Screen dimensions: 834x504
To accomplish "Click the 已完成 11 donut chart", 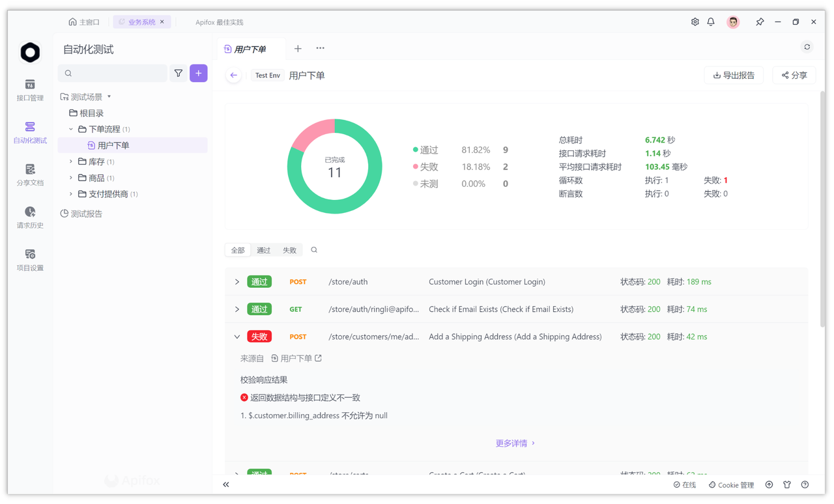I will point(334,166).
